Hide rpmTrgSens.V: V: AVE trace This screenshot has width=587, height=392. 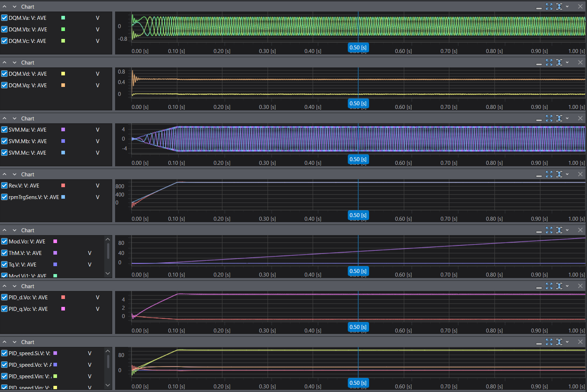4,197
